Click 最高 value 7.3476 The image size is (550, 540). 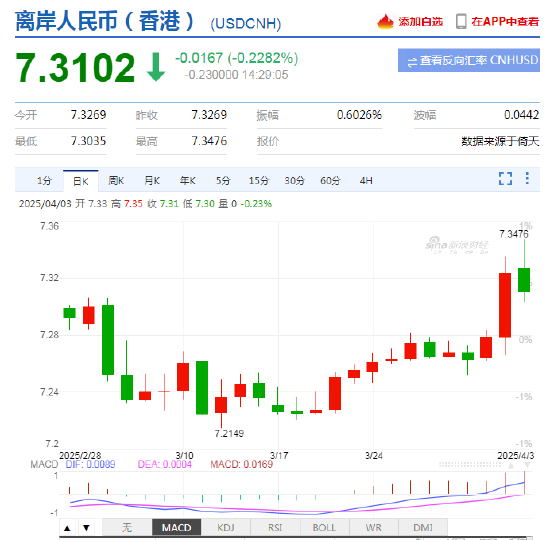point(209,141)
